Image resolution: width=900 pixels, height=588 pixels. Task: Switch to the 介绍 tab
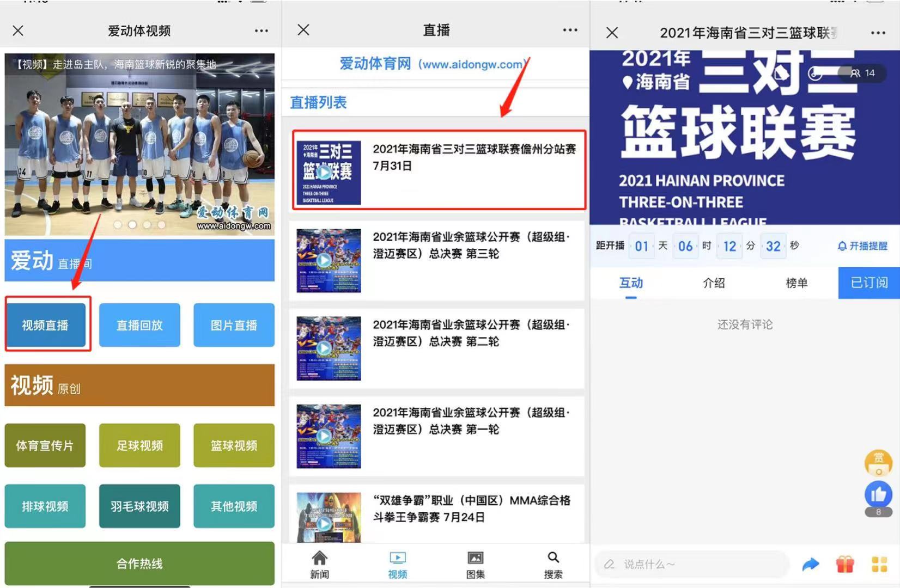pos(714,283)
